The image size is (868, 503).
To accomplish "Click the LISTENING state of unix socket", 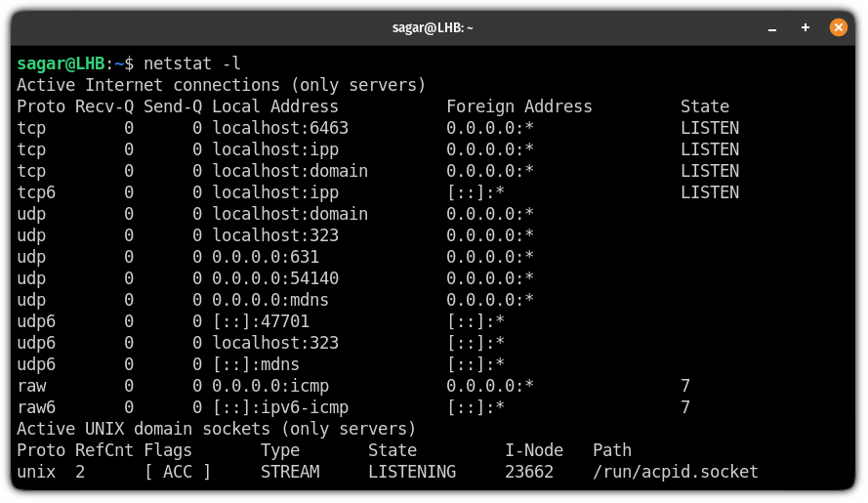I will click(412, 472).
